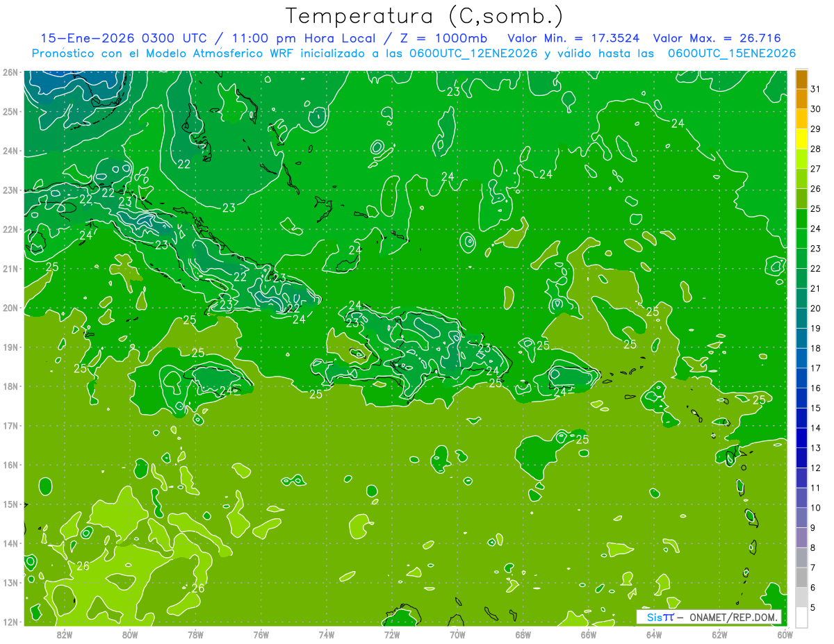
Task: Click the 60W longitude axis label
Action: point(785,634)
